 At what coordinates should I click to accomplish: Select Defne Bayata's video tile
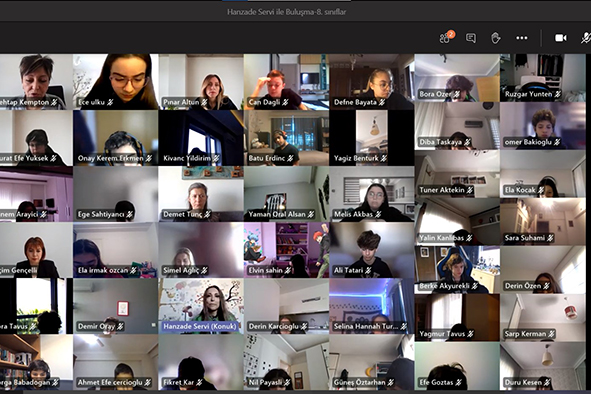tap(372, 81)
